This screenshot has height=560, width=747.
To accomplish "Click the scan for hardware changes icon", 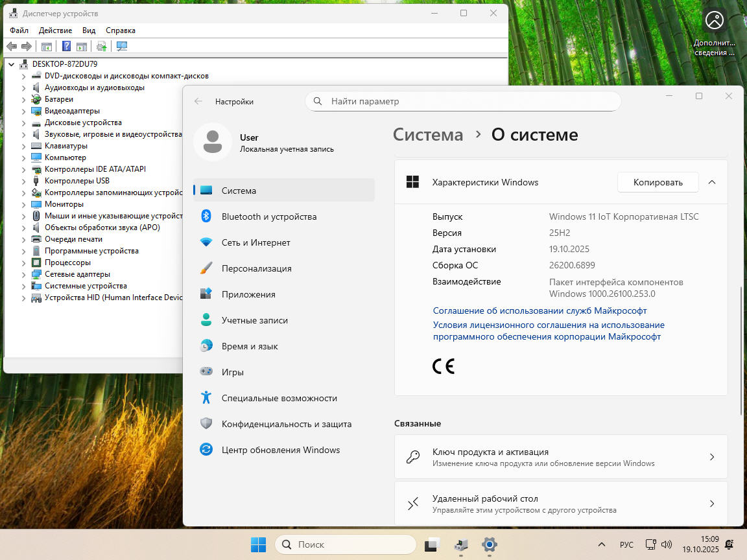I will [122, 46].
